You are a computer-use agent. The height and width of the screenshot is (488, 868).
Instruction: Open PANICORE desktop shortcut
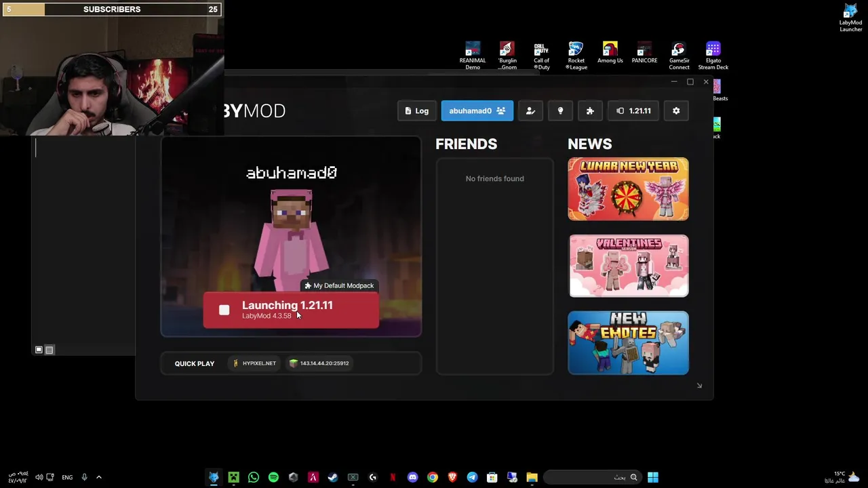point(644,53)
